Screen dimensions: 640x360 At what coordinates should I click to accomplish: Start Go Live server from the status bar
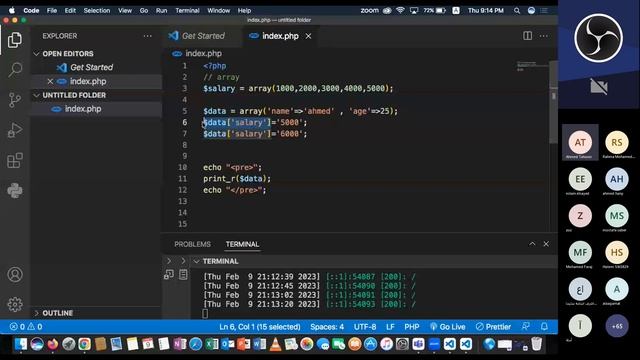tap(448, 327)
